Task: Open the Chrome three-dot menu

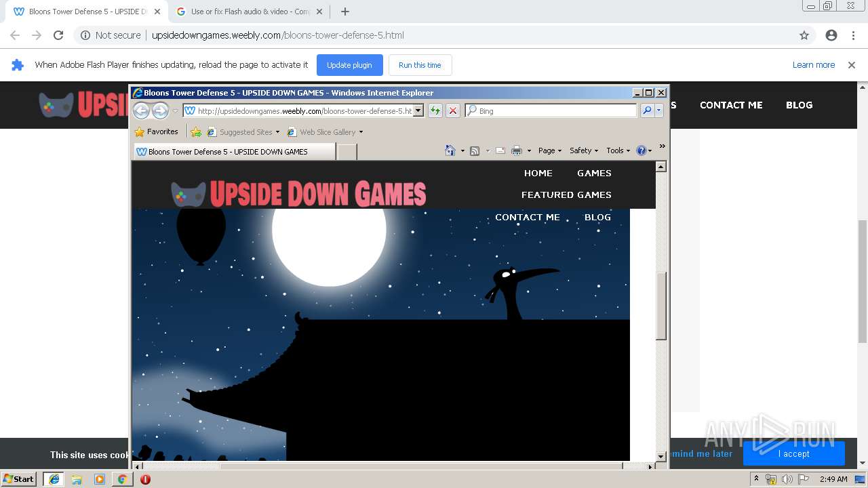Action: pyautogui.click(x=853, y=35)
